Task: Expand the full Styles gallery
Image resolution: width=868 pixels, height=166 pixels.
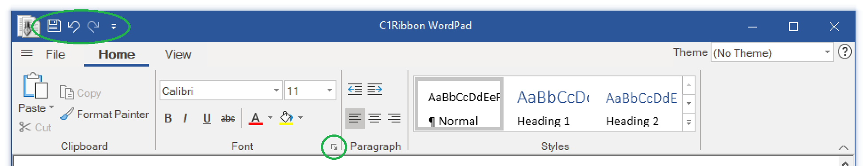Action: point(689,122)
